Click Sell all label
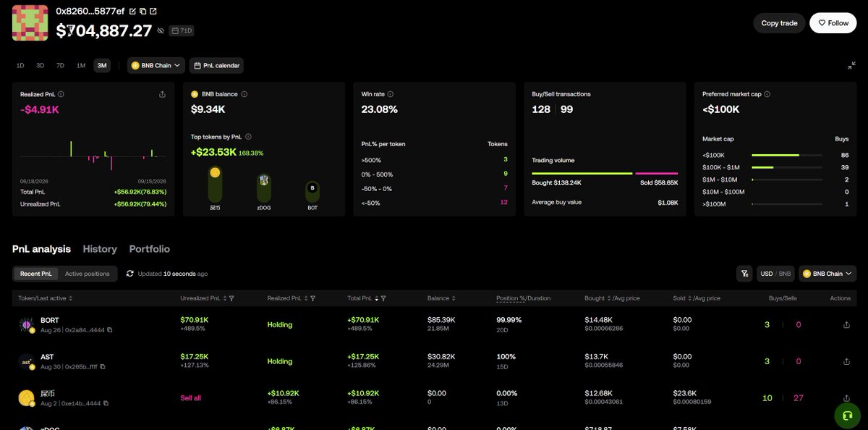868x430 pixels. tap(190, 397)
